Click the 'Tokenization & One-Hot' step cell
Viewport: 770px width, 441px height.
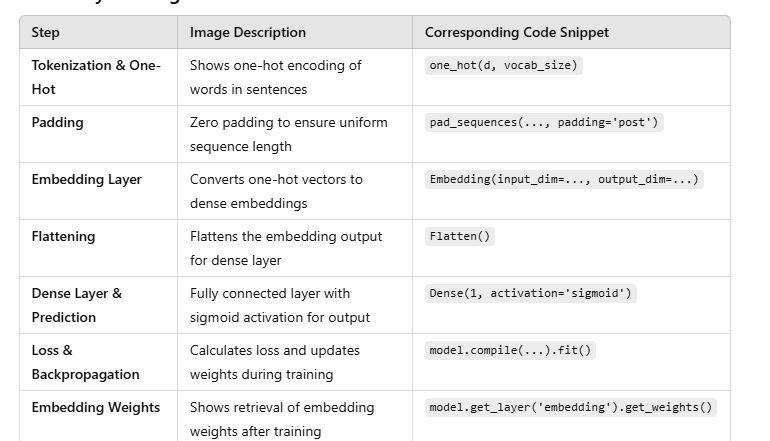tap(96, 77)
